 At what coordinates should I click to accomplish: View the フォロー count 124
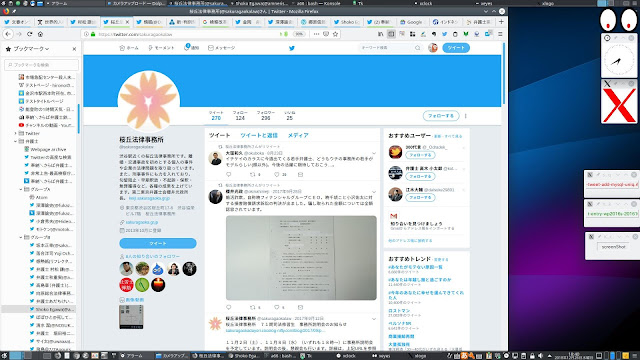(x=240, y=116)
